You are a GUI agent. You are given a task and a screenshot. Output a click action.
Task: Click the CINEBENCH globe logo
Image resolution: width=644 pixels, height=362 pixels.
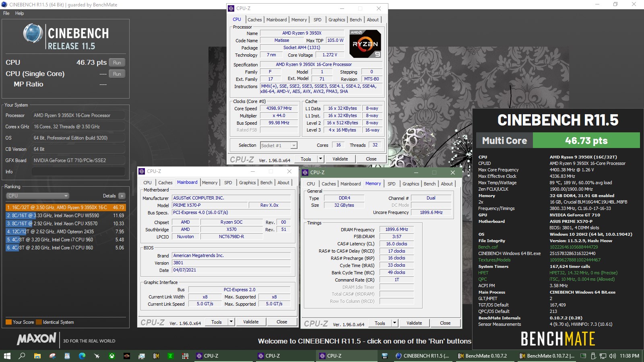click(33, 33)
